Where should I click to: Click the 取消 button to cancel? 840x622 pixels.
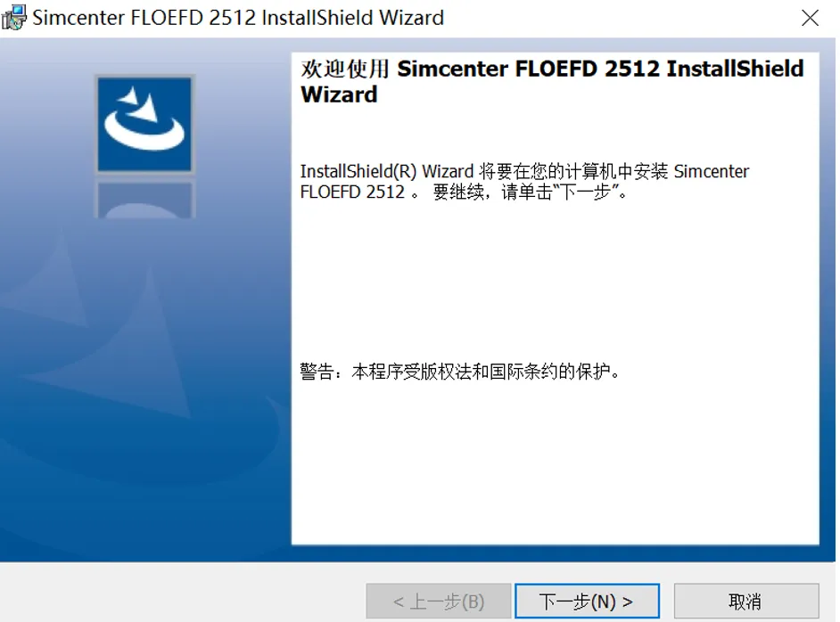(x=745, y=602)
